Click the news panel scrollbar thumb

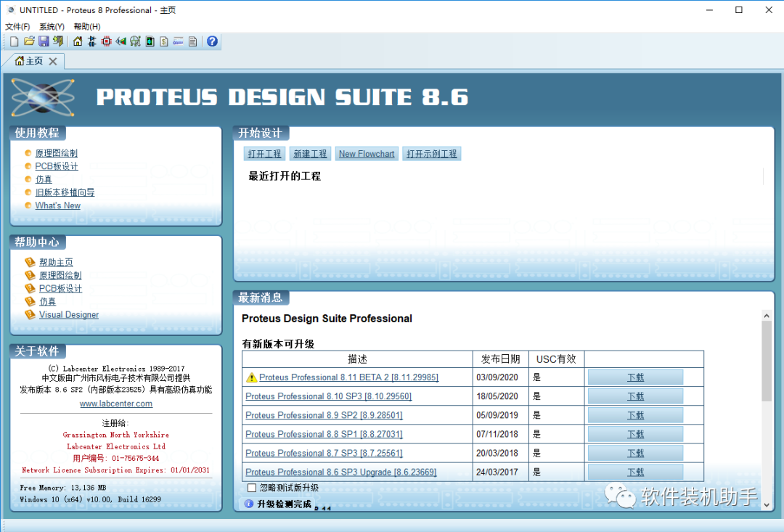click(767, 361)
